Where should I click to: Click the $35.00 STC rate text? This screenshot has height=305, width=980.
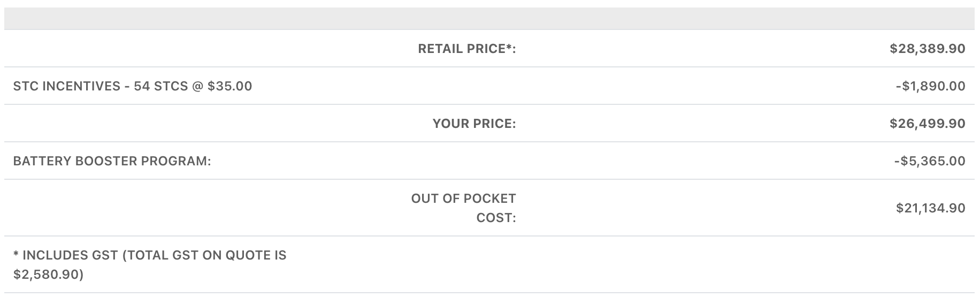point(229,86)
